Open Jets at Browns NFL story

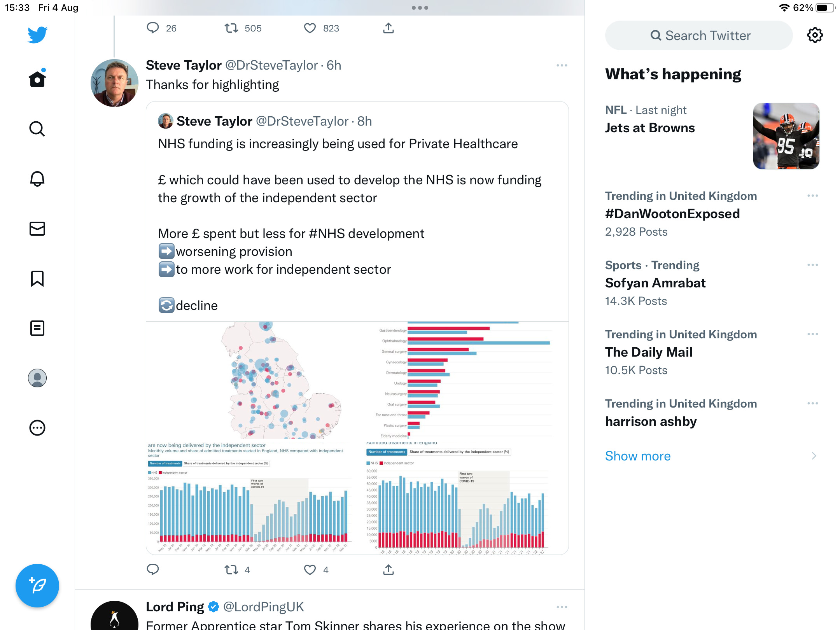click(x=650, y=128)
